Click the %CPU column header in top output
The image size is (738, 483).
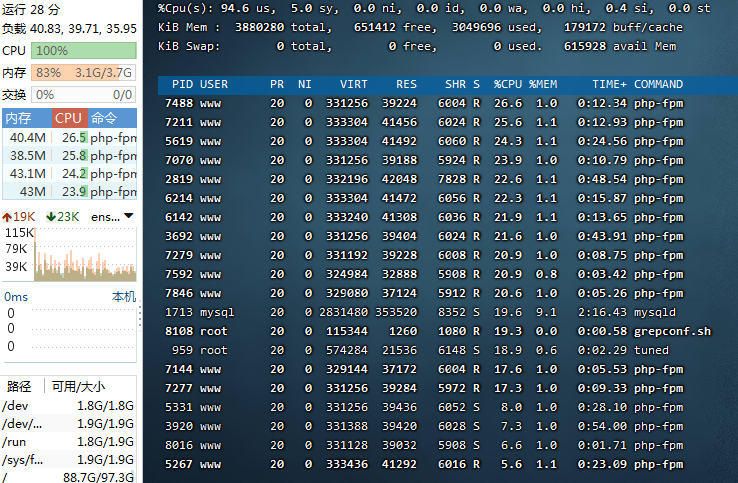tap(508, 84)
